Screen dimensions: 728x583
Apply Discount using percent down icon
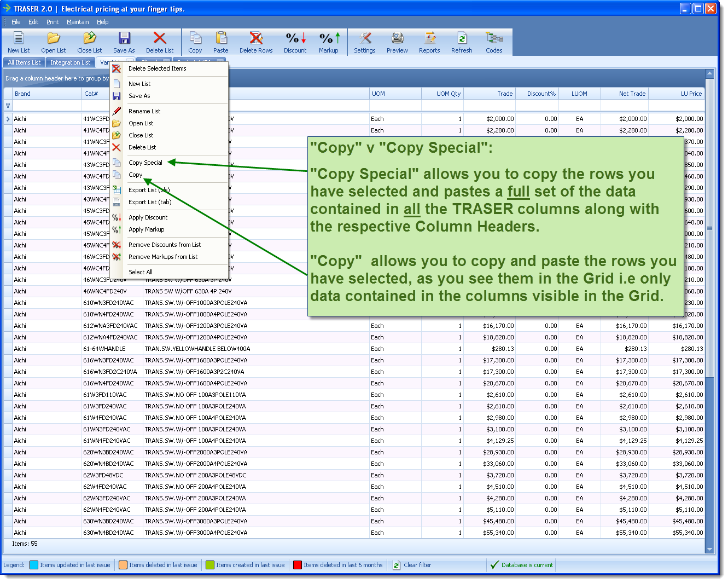point(295,38)
